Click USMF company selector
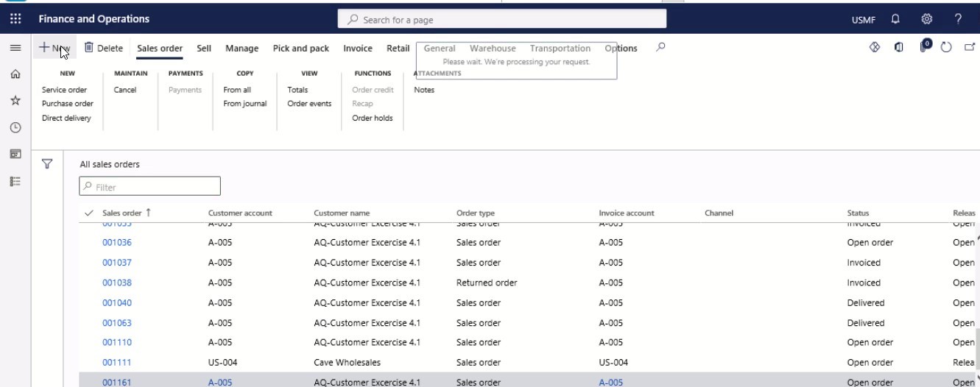 863,20
